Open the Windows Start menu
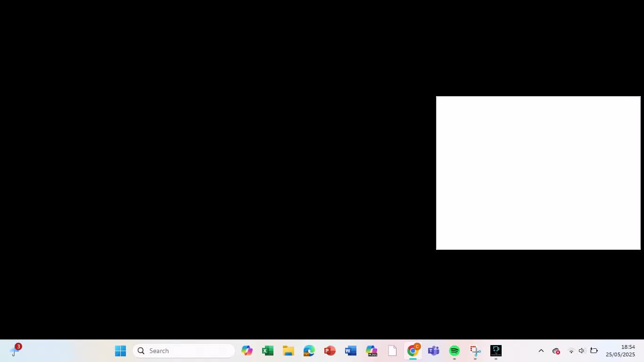 coord(120,351)
